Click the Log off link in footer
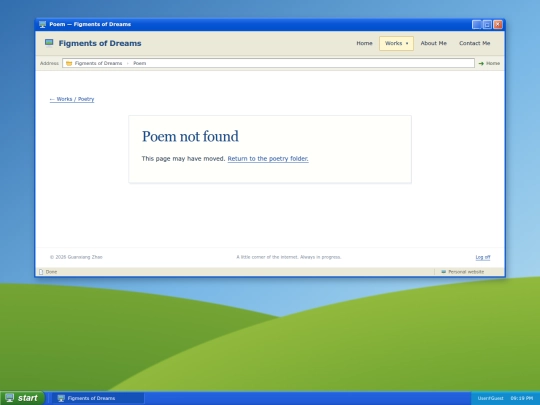Image resolution: width=540 pixels, height=405 pixels. coord(483,257)
